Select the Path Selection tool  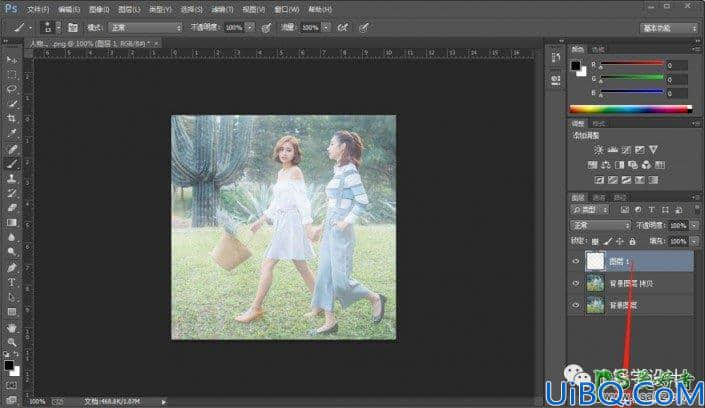click(12, 298)
